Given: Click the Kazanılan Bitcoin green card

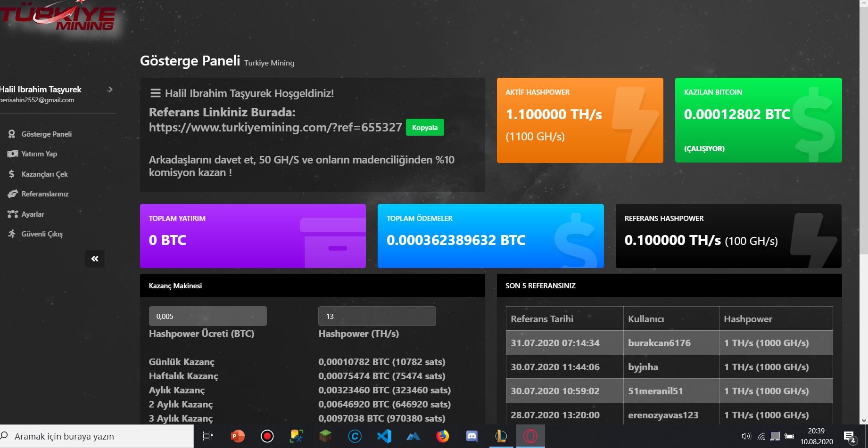Looking at the screenshot, I should (758, 120).
